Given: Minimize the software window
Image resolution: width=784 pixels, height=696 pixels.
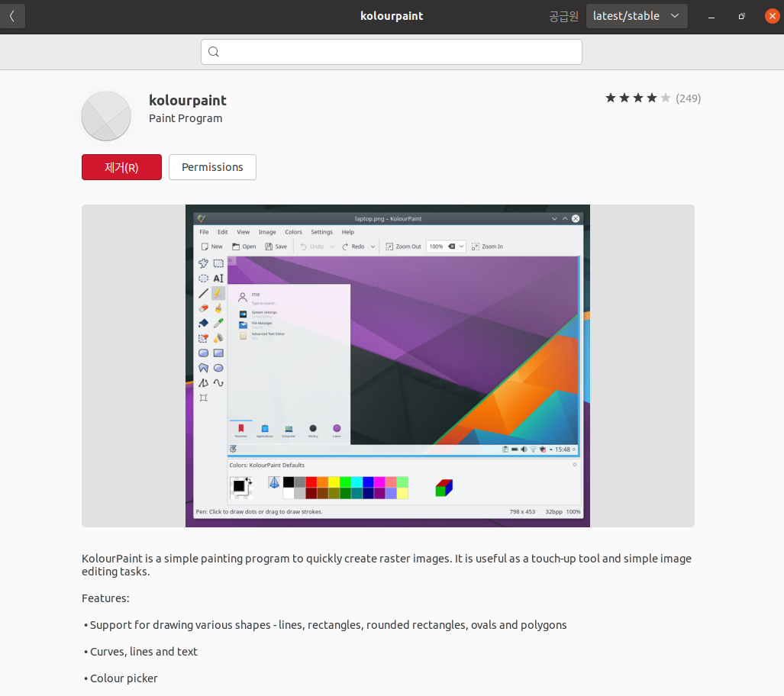Looking at the screenshot, I should [711, 16].
